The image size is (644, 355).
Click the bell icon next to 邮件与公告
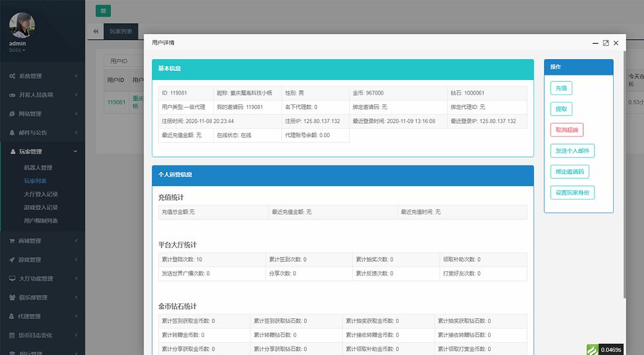point(12,133)
